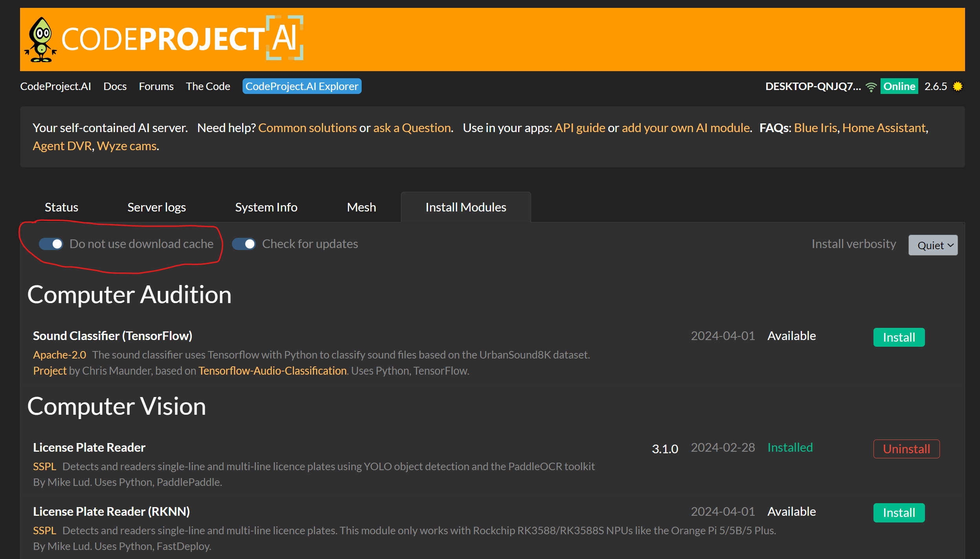980x559 pixels.
Task: Click the 3.1.0 version number
Action: (665, 449)
